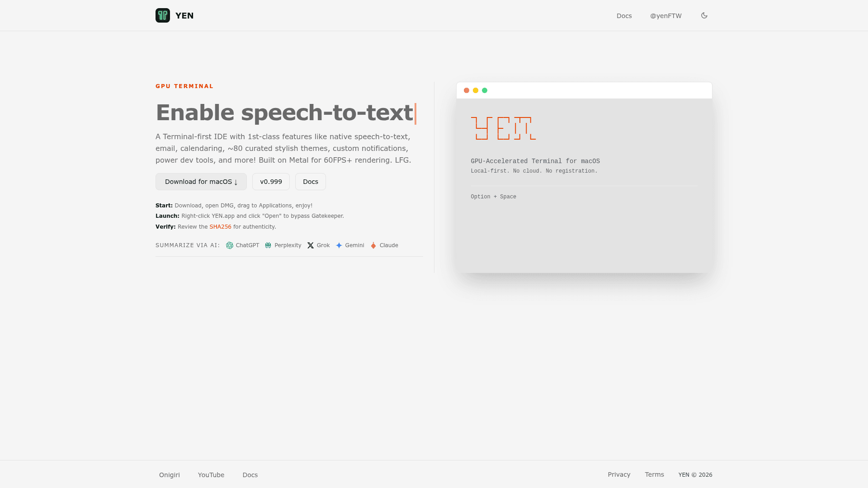The width and height of the screenshot is (868, 488).
Task: Click the Claude summarize icon
Action: tap(373, 245)
